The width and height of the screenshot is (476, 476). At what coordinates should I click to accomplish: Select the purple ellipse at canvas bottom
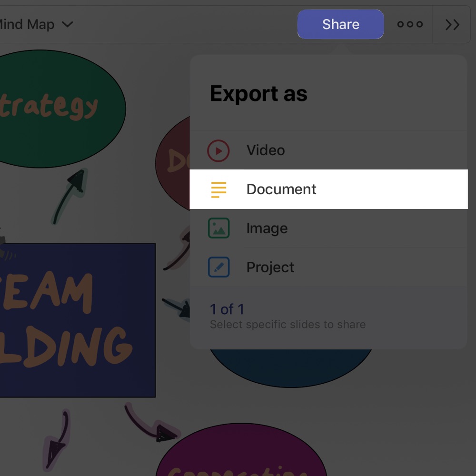coord(241,449)
